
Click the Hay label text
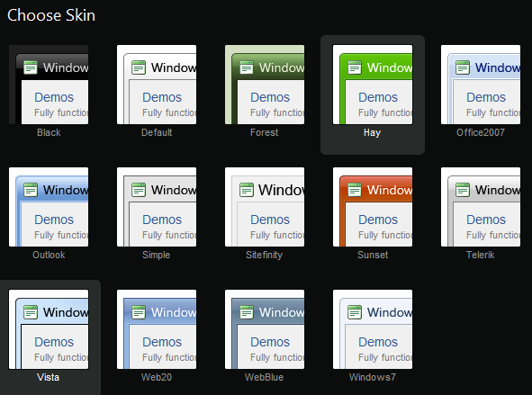(372, 133)
